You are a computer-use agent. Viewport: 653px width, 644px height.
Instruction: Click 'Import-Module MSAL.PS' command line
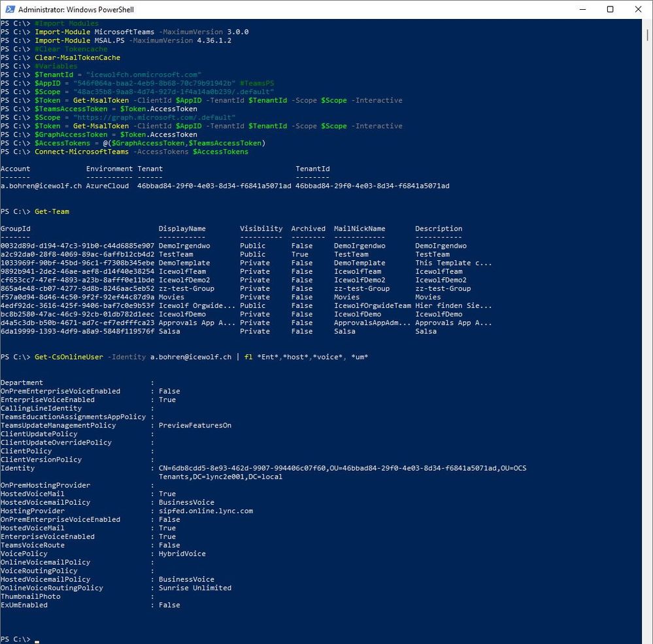point(133,41)
